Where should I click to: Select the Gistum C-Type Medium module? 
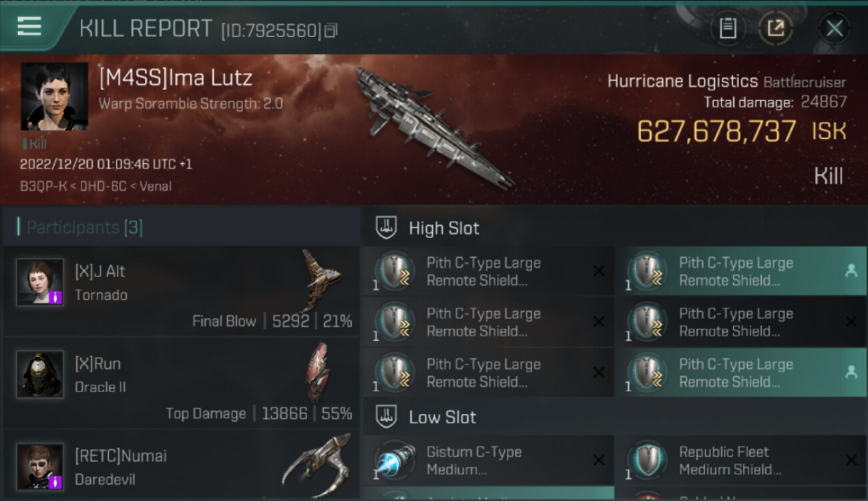tap(489, 460)
